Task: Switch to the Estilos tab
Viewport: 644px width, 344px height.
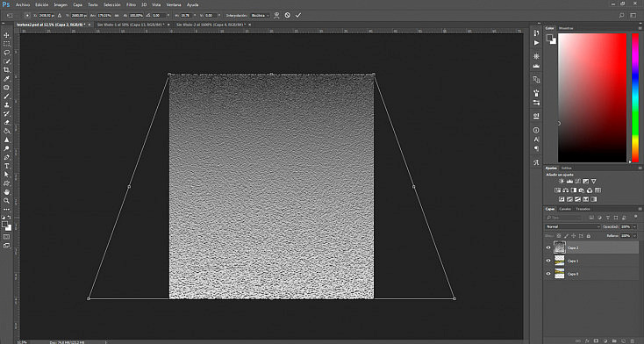Action: pyautogui.click(x=566, y=168)
